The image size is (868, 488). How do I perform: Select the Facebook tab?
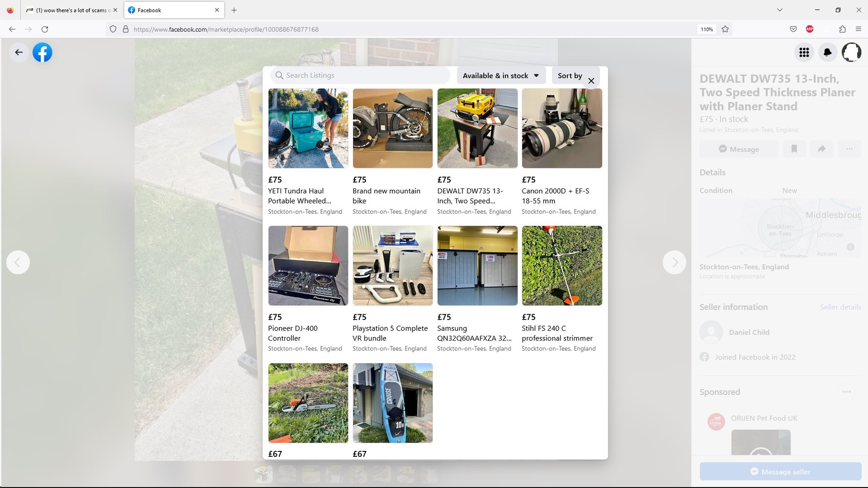(174, 10)
